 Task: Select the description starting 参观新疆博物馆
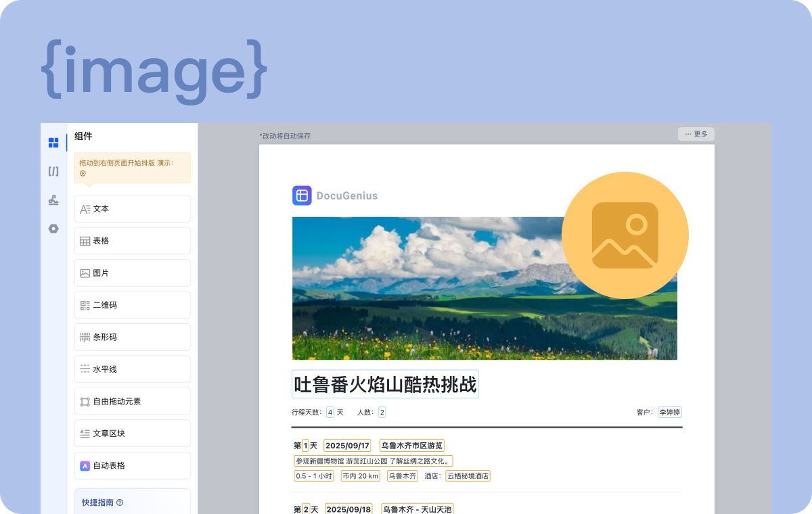pos(374,461)
